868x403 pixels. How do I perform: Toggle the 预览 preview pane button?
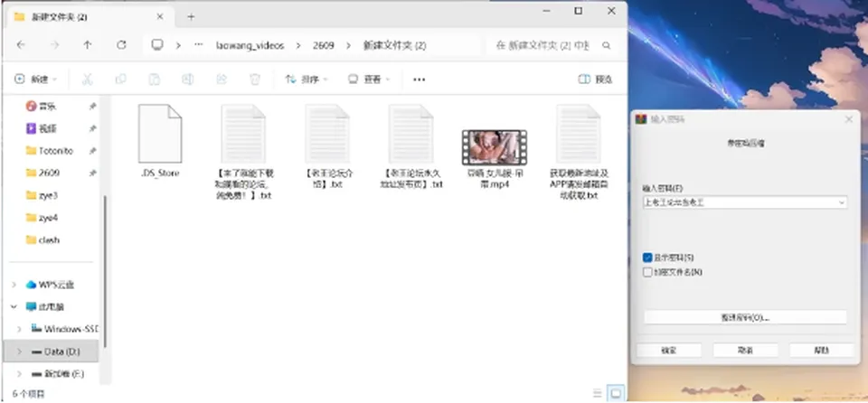(595, 80)
